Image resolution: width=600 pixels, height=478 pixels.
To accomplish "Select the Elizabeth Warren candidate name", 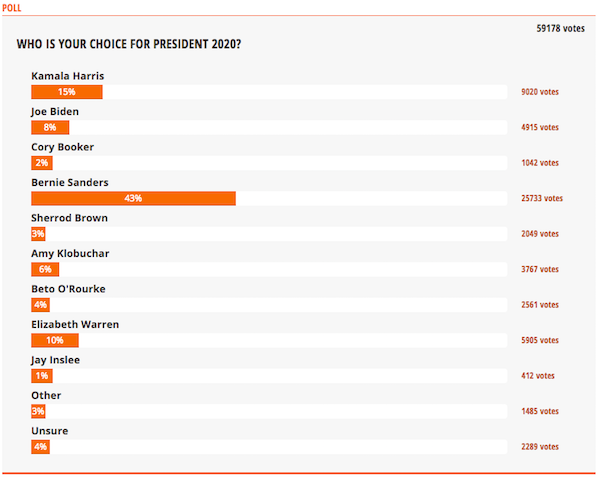I will 75,325.
